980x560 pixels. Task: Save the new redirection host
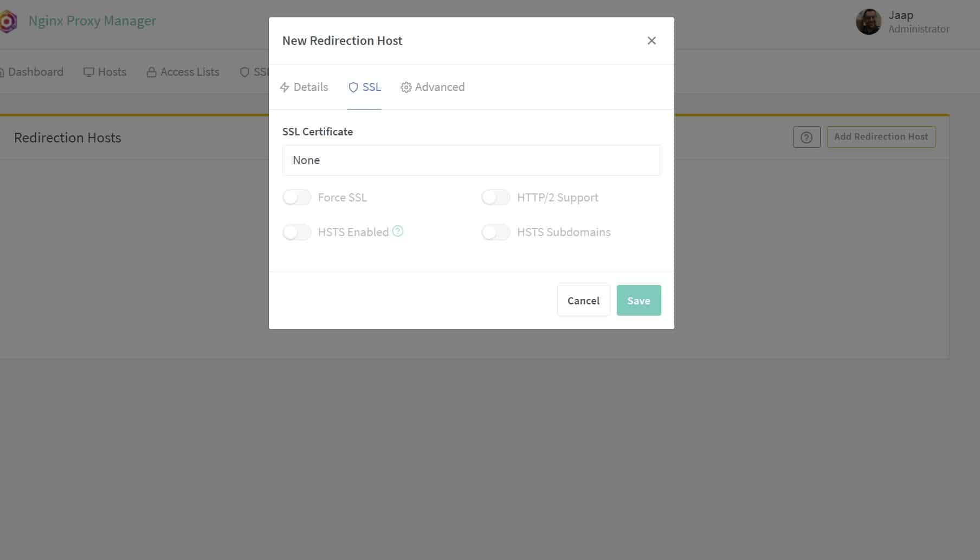pyautogui.click(x=639, y=301)
